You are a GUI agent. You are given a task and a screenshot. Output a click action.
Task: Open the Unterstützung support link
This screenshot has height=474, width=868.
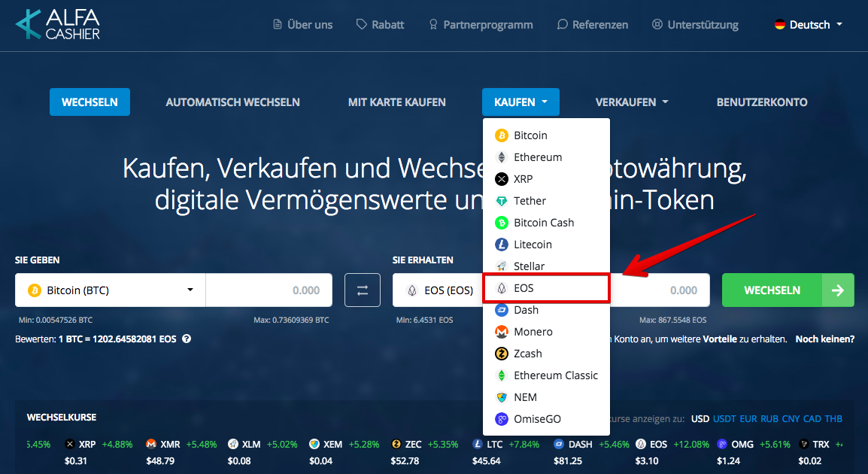coord(695,24)
